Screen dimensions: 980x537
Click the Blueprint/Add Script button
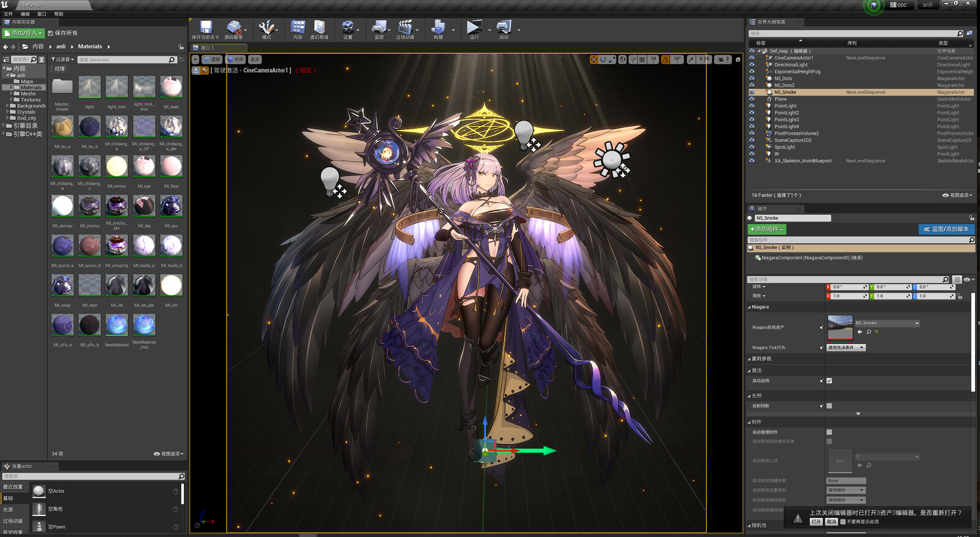pyautogui.click(x=946, y=229)
